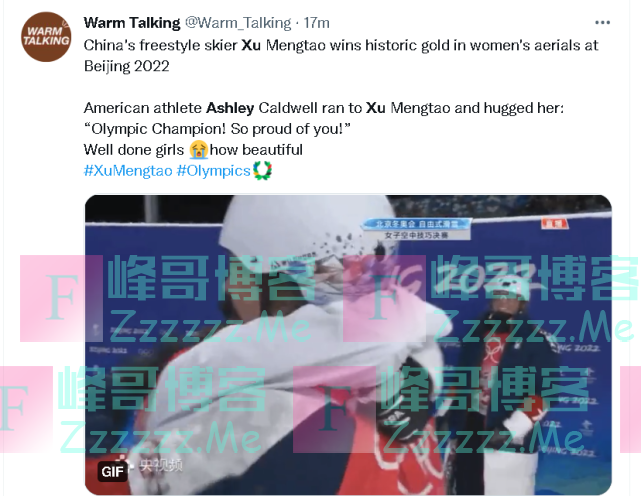
Task: Click the Olympic wreath emoji after #Olympics
Action: point(262,171)
